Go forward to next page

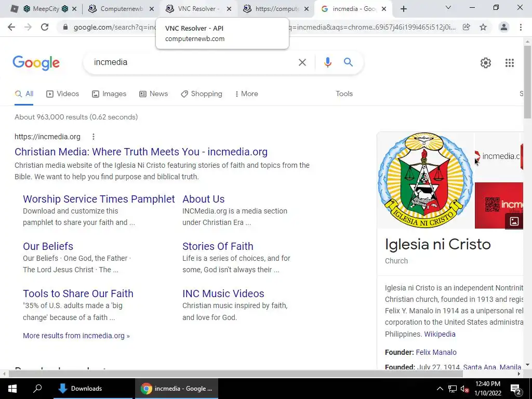[x=28, y=27]
